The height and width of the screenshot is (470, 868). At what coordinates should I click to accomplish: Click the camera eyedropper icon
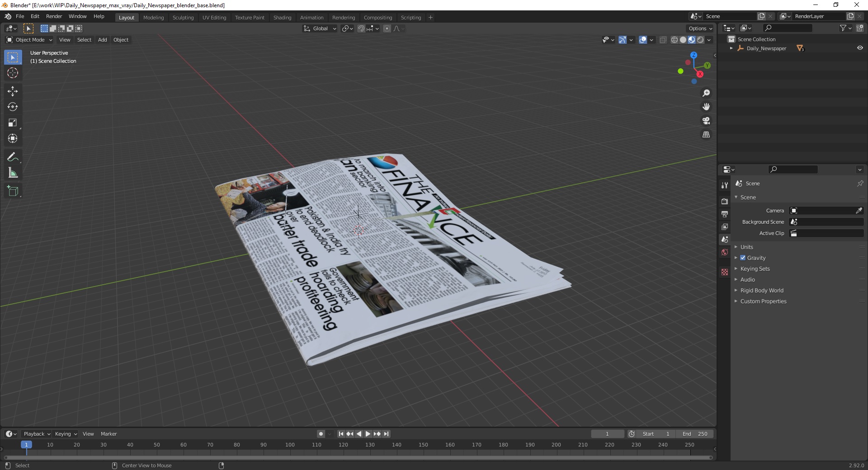(859, 211)
